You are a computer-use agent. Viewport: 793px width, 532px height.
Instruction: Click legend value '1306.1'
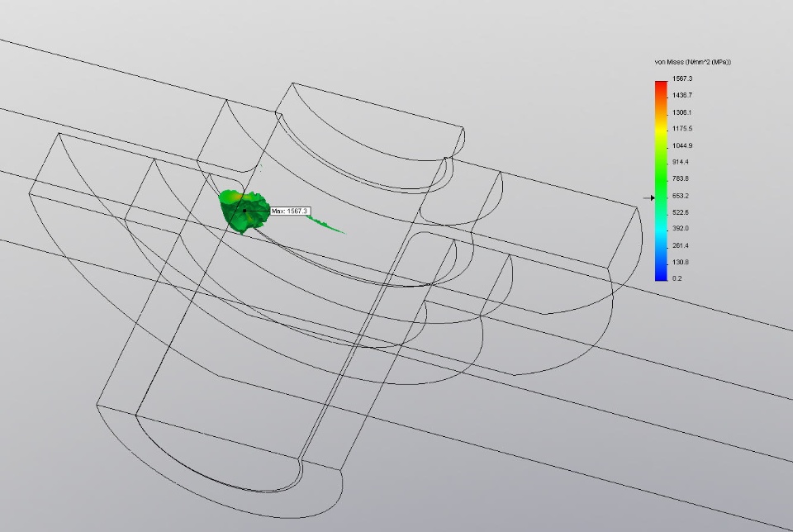(x=681, y=112)
